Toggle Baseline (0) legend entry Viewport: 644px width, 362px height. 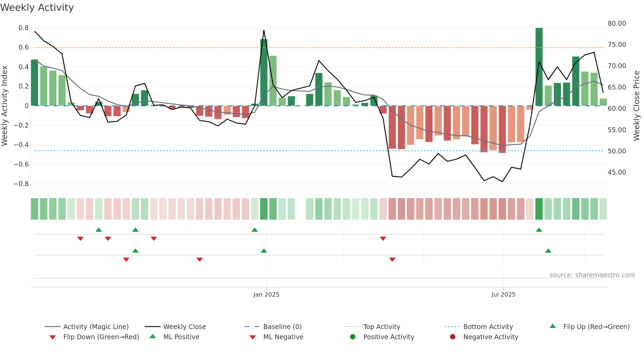coord(273,327)
